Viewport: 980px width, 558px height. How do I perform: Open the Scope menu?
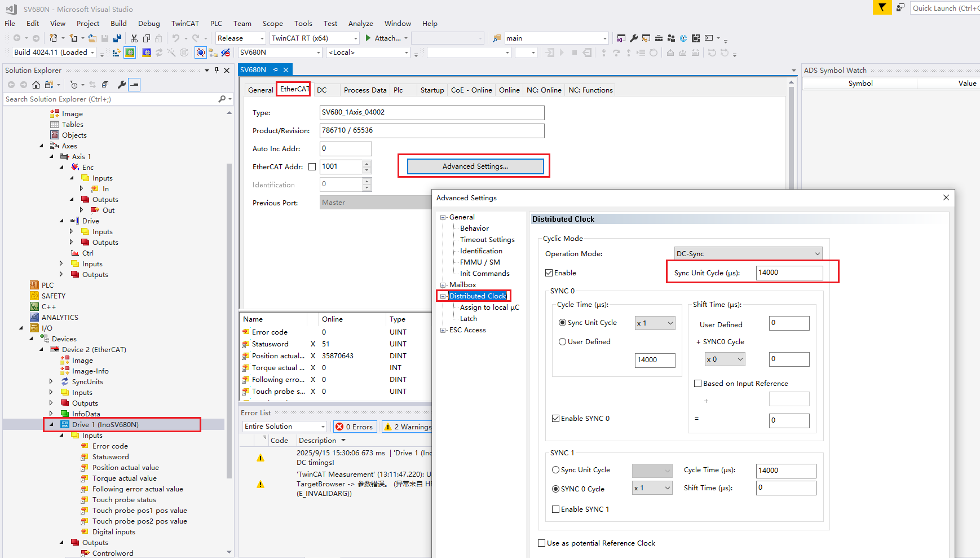coord(273,24)
